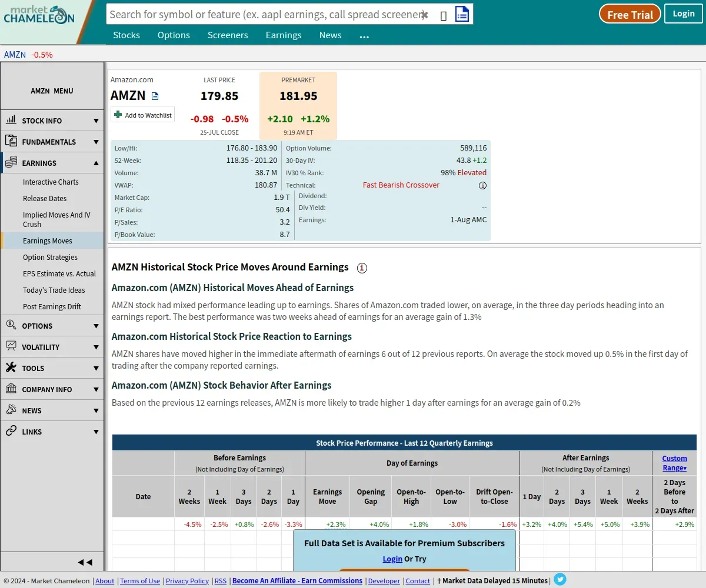Click the Fundamentals document icon
Screen dimensions: 706x588
pos(11,141)
